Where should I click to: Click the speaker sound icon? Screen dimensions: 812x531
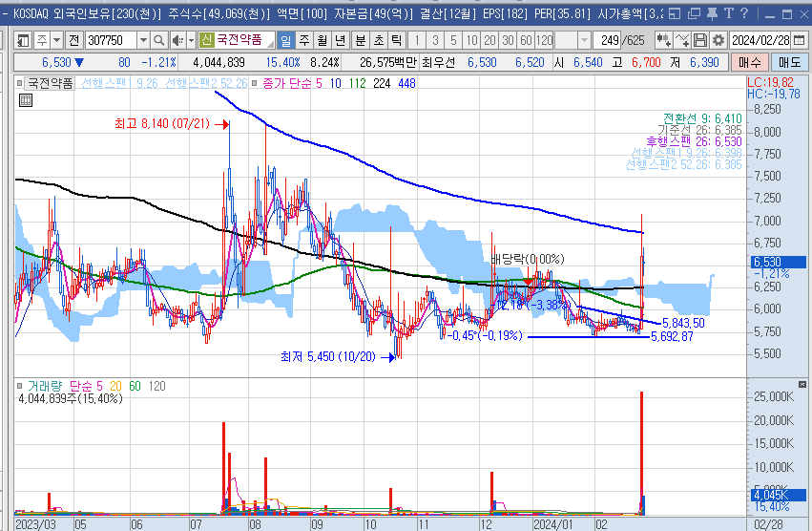pyautogui.click(x=177, y=40)
